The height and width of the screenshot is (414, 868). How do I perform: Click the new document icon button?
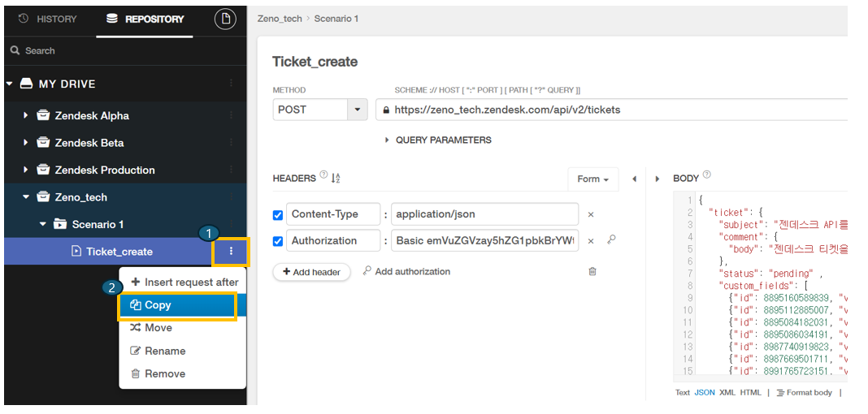pyautogui.click(x=225, y=19)
